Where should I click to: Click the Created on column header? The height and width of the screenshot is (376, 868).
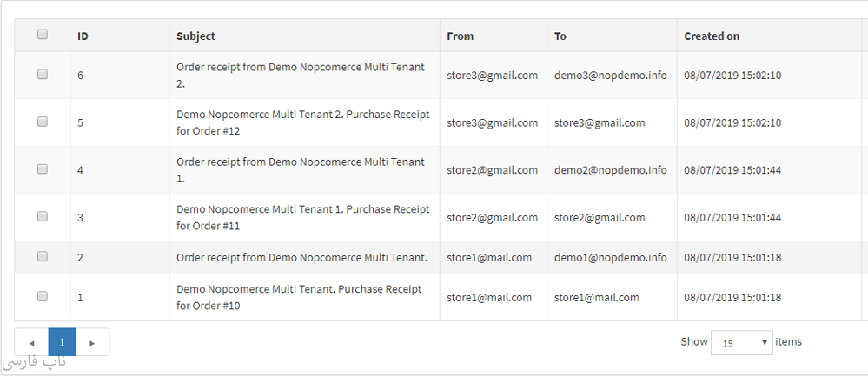pos(712,36)
